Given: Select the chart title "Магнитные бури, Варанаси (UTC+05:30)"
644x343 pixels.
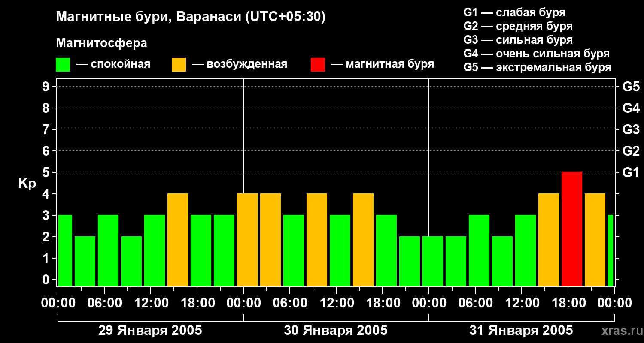Looking at the screenshot, I should 191,17.
